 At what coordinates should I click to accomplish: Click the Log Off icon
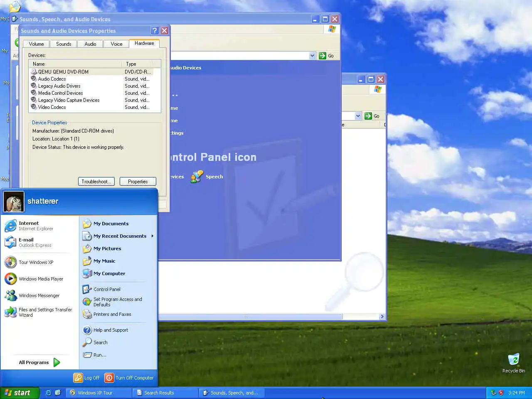[x=78, y=378]
